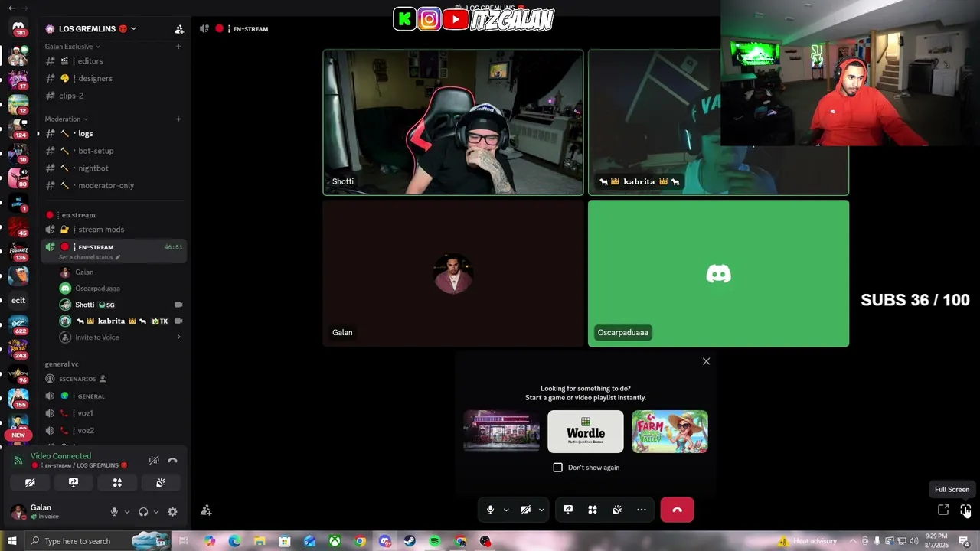
Task: Start the Farm Valley activity
Action: (x=670, y=432)
